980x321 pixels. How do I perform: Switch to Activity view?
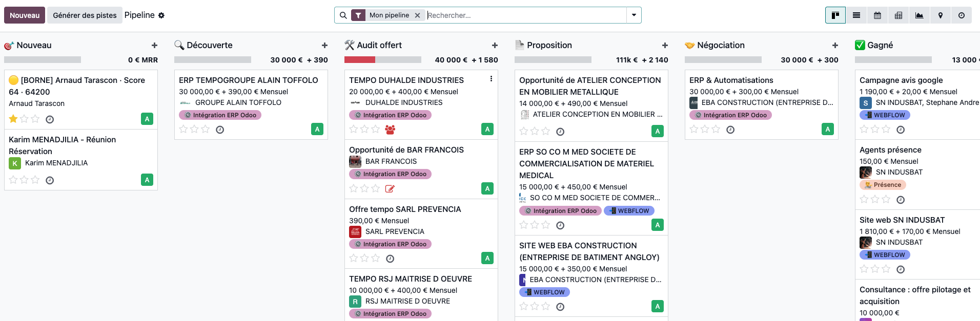point(962,15)
